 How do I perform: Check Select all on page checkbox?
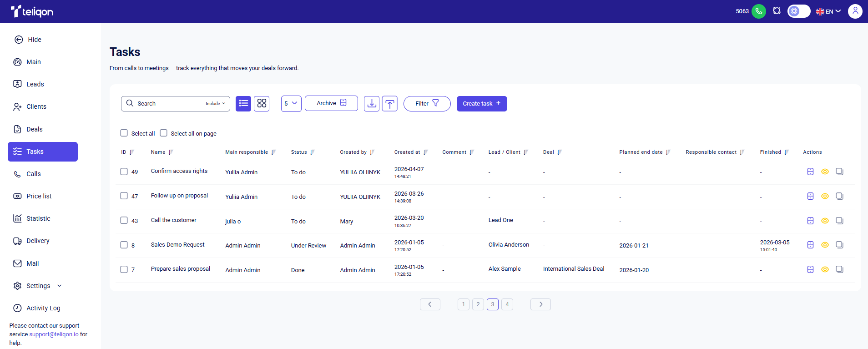(163, 133)
